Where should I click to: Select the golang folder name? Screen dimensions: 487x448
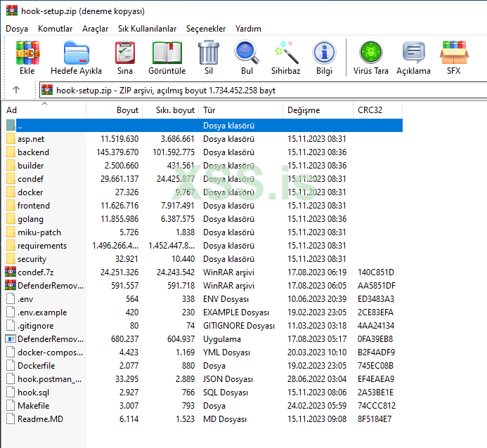click(30, 219)
